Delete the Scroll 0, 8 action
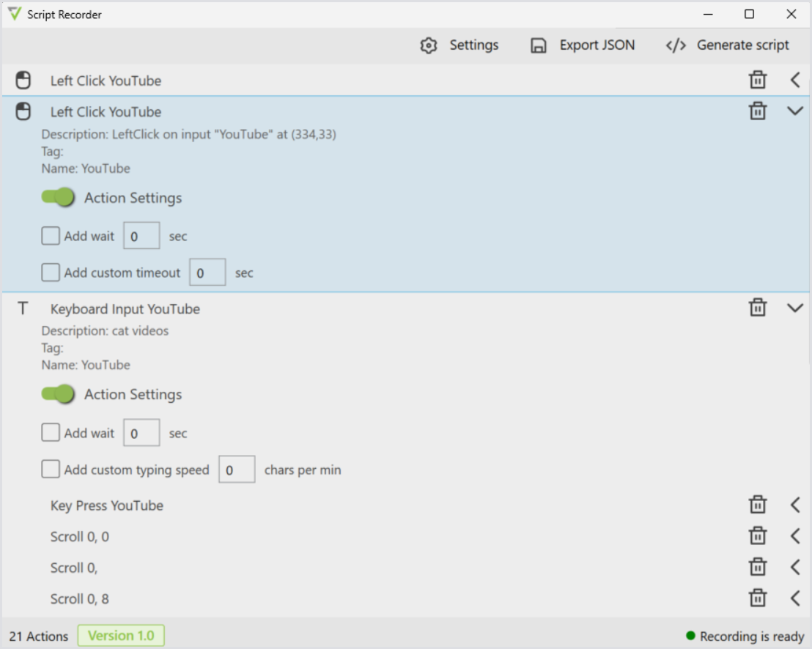This screenshot has height=649, width=812. click(x=757, y=598)
